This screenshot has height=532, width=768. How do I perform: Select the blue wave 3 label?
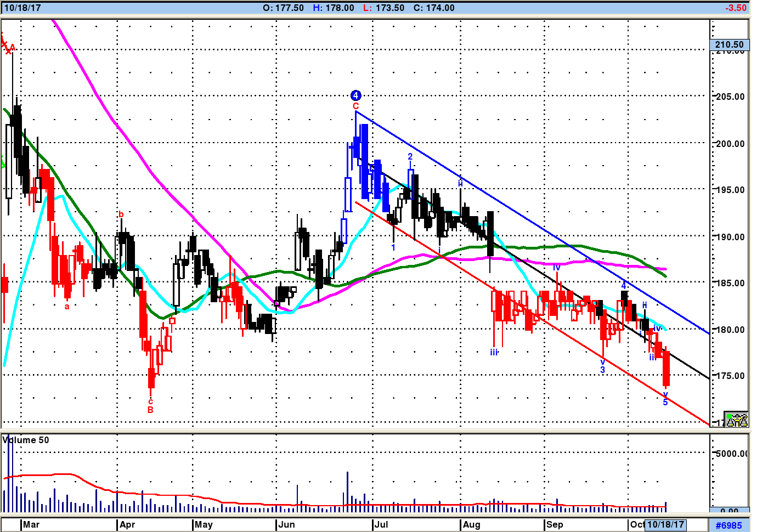[x=602, y=370]
